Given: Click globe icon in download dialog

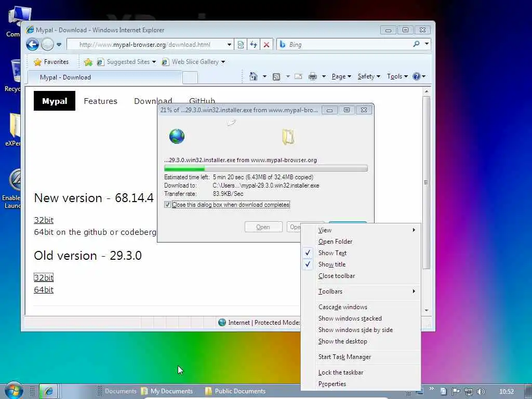Looking at the screenshot, I should (177, 137).
